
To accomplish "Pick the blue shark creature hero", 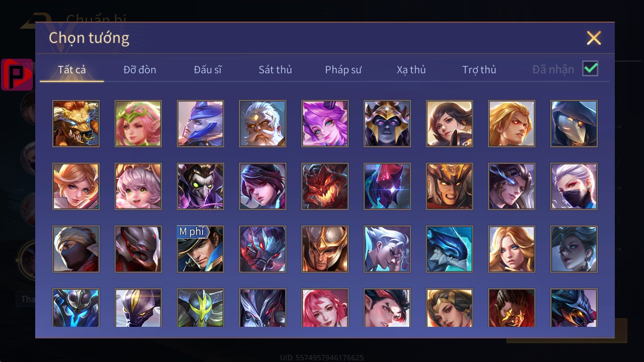I will click(x=449, y=249).
